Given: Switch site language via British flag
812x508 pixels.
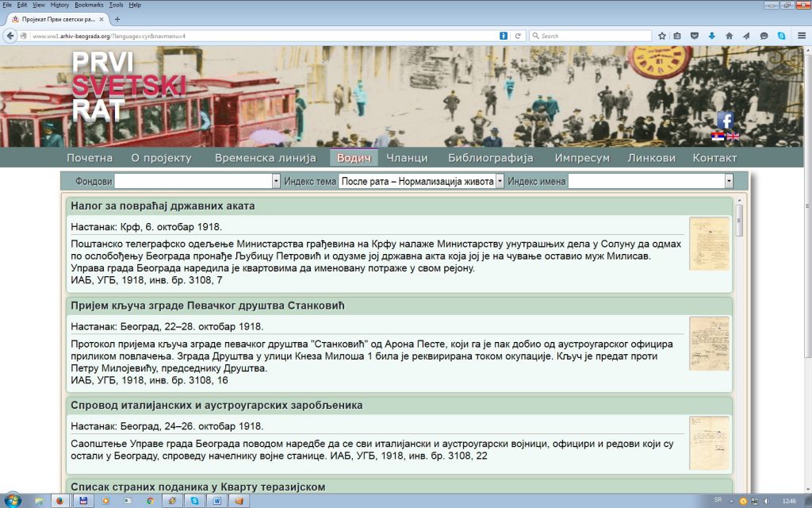Looking at the screenshot, I should 733,137.
